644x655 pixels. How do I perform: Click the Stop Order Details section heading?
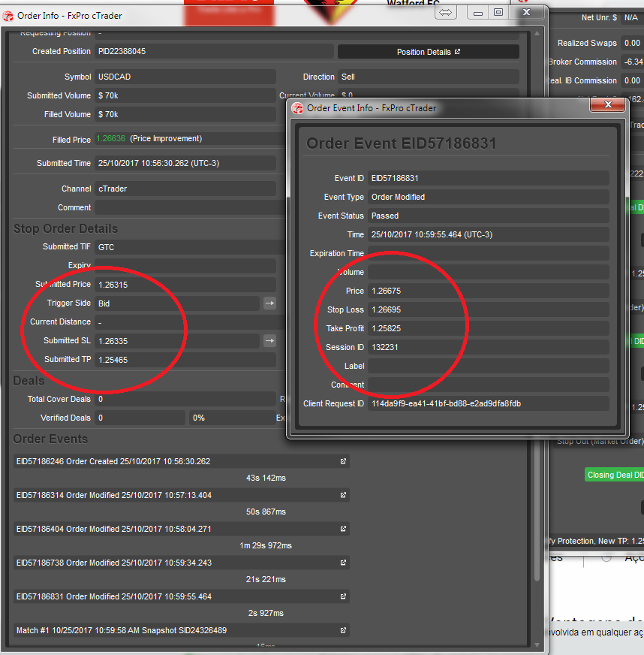pos(65,229)
